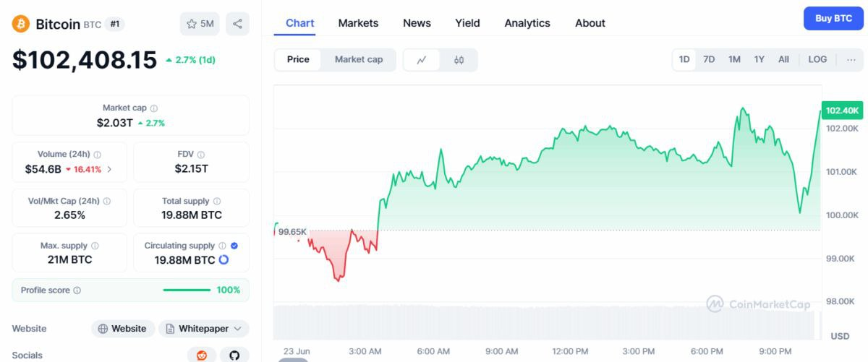Toggle chart to Market cap

pyautogui.click(x=359, y=59)
